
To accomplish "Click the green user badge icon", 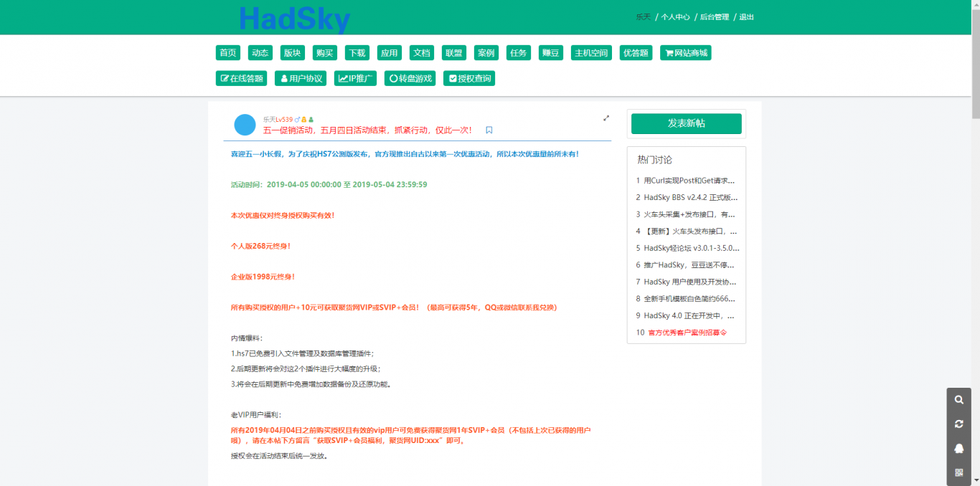I will 311,120.
